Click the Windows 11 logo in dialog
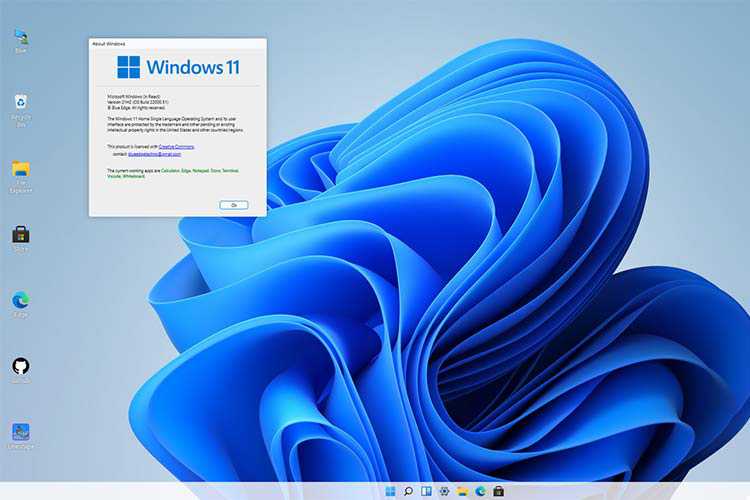750x500 pixels. tap(129, 67)
